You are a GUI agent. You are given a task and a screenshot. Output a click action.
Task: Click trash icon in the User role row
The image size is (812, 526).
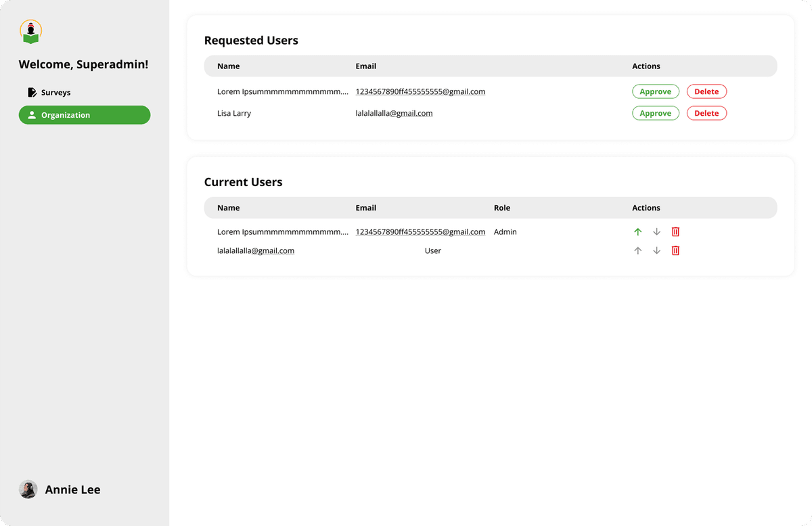tap(675, 250)
